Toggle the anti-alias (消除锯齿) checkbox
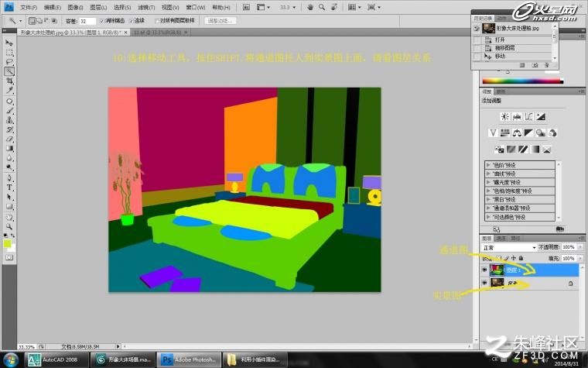 [x=101, y=21]
